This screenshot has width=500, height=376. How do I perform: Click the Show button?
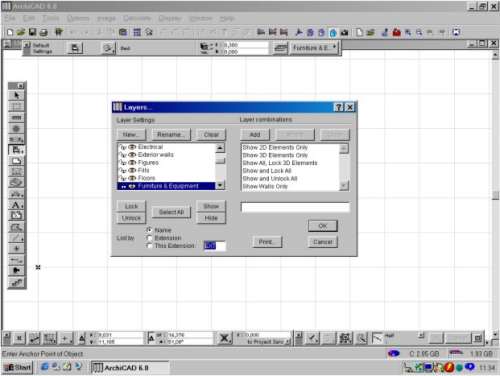click(x=211, y=206)
